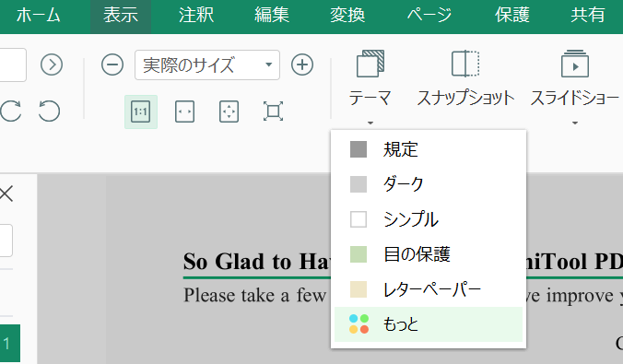Rotate page counterclockwise icon
The image size is (623, 364).
(x=49, y=111)
